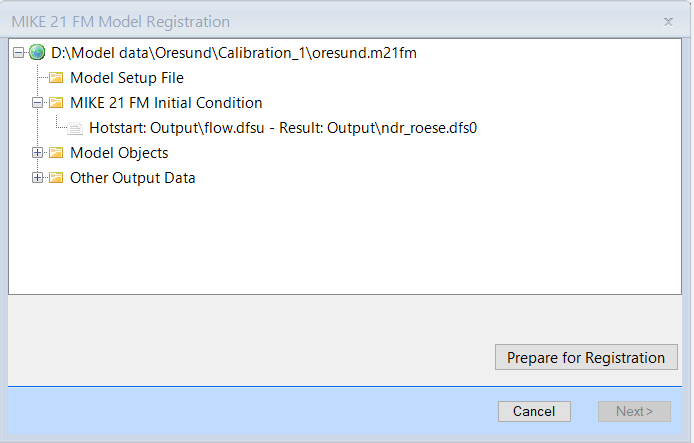This screenshot has width=694, height=443.
Task: Close the MIKE 21 FM Model Registration dialog
Action: pos(668,21)
